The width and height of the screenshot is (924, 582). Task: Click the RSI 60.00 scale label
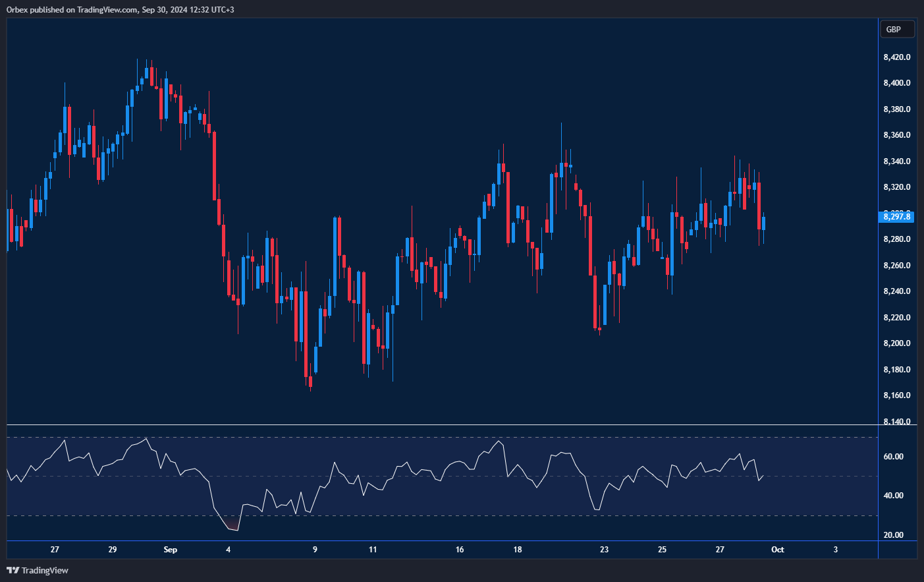[893, 457]
